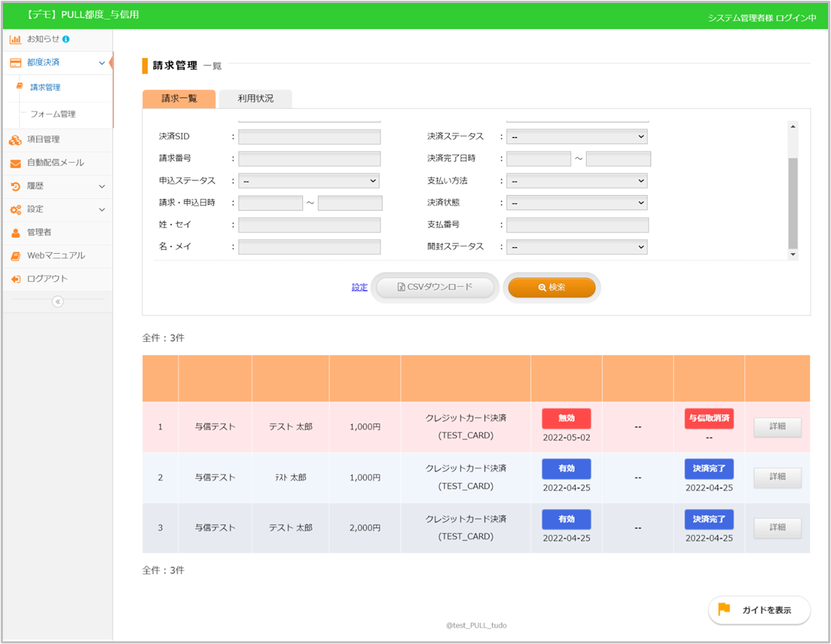Expand the 設定 sidebar menu chevron
The image size is (831, 644).
pyautogui.click(x=102, y=210)
